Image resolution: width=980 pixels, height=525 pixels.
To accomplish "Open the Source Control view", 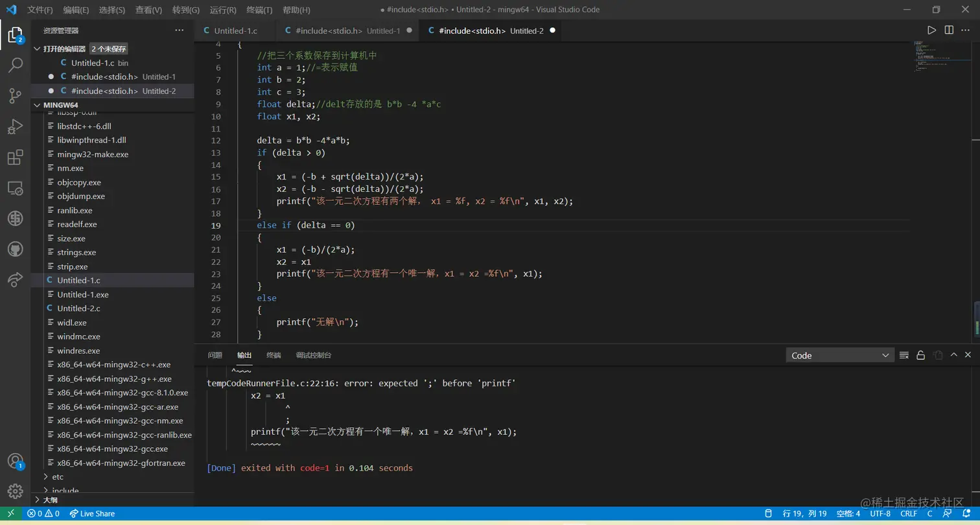I will pos(15,96).
